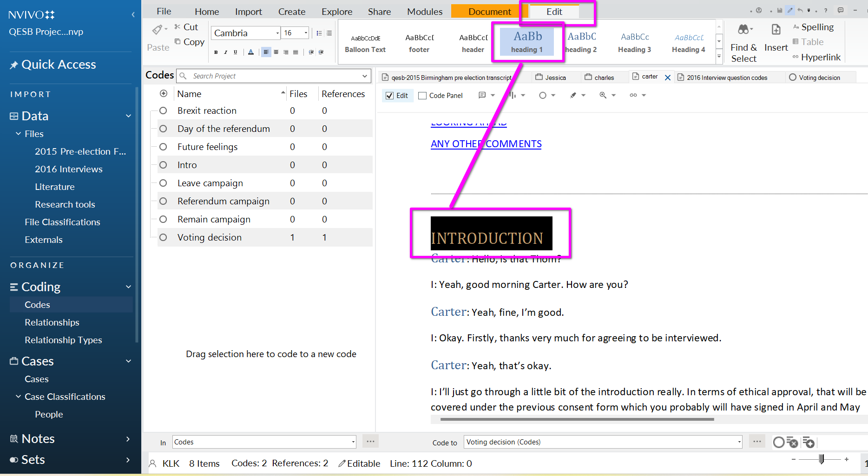Open the Explore ribbon tab

pyautogui.click(x=336, y=12)
